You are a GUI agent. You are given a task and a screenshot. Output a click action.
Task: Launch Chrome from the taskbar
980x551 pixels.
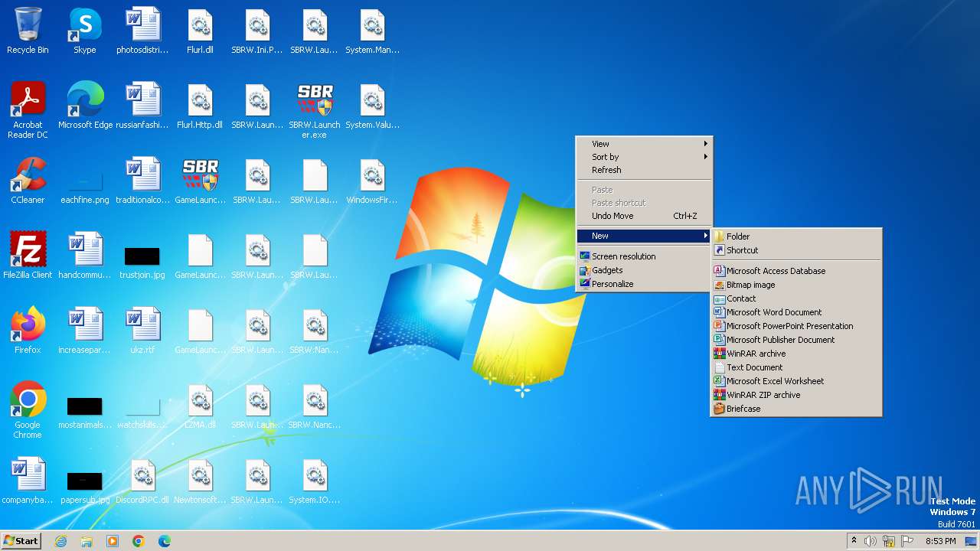tap(139, 541)
